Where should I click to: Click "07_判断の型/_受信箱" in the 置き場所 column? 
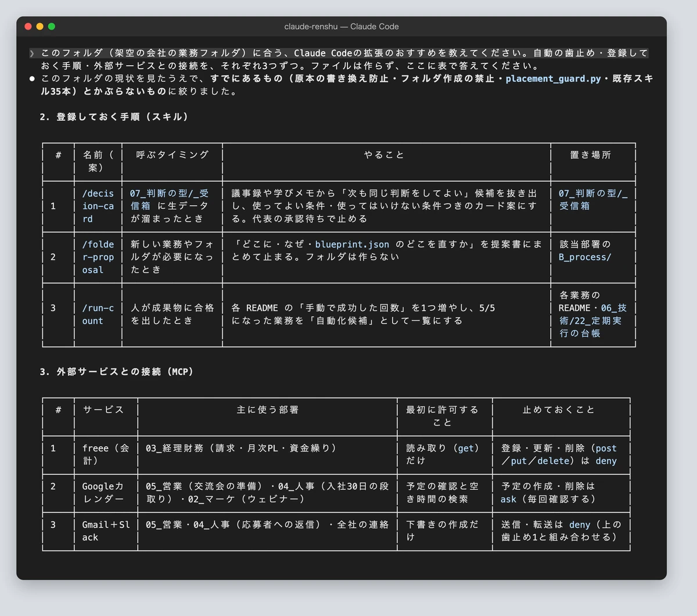coord(593,200)
